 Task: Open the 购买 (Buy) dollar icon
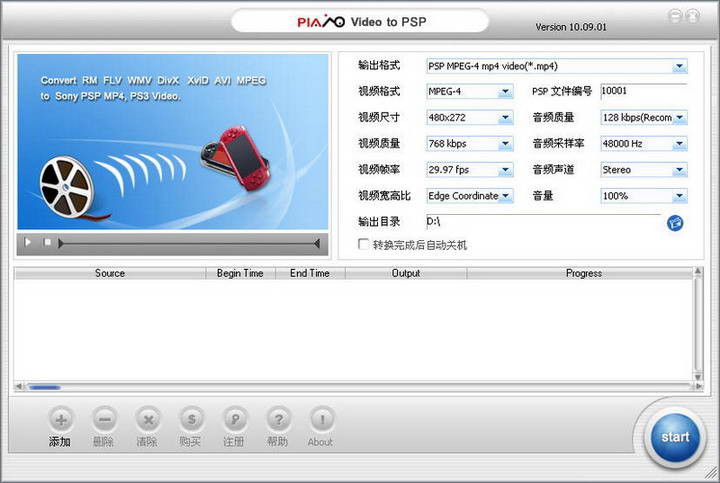pyautogui.click(x=191, y=420)
